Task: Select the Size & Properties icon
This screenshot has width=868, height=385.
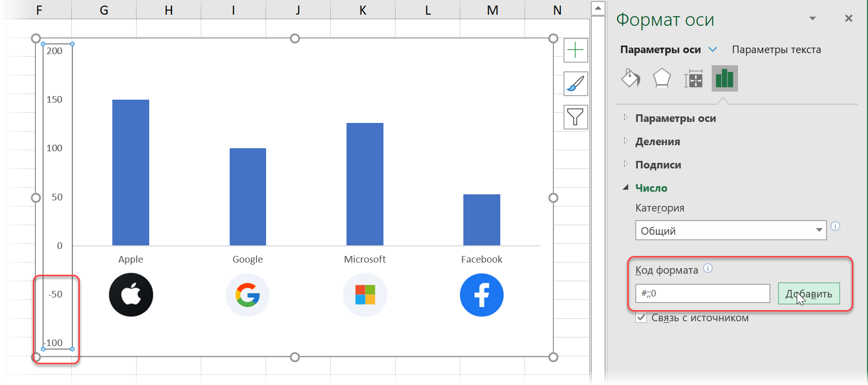Action: point(693,79)
